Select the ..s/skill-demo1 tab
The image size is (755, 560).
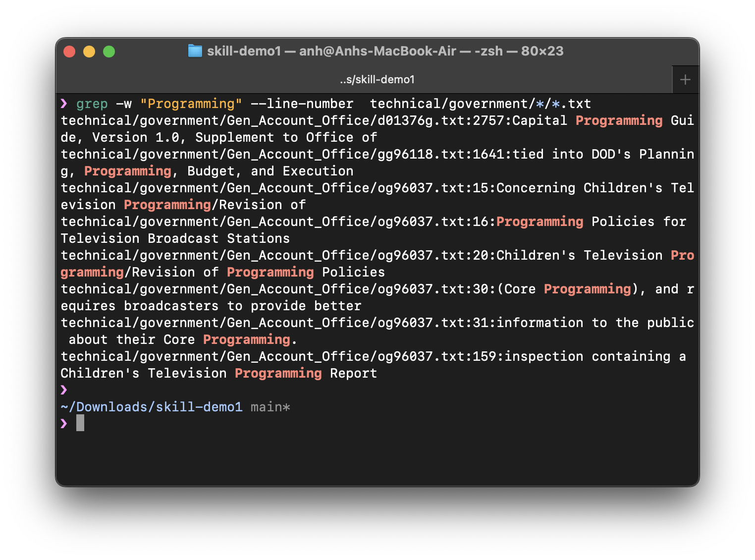[377, 79]
